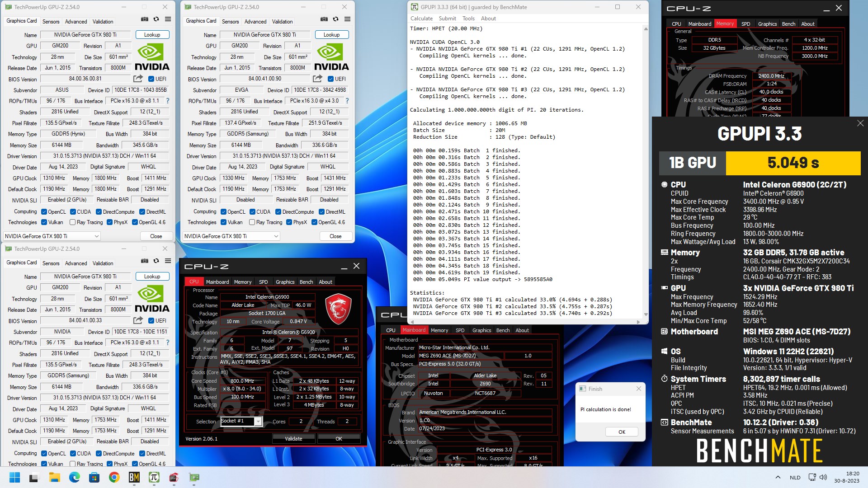Click refresh icon in EVGA GPU-Z window
The width and height of the screenshot is (868, 488).
[x=335, y=19]
